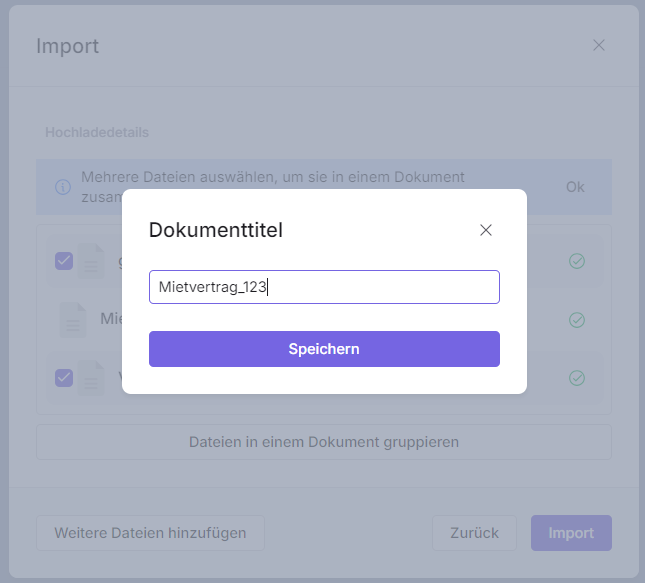This screenshot has width=654, height=583.
Task: Click the info icon in the blue banner
Action: (x=63, y=187)
